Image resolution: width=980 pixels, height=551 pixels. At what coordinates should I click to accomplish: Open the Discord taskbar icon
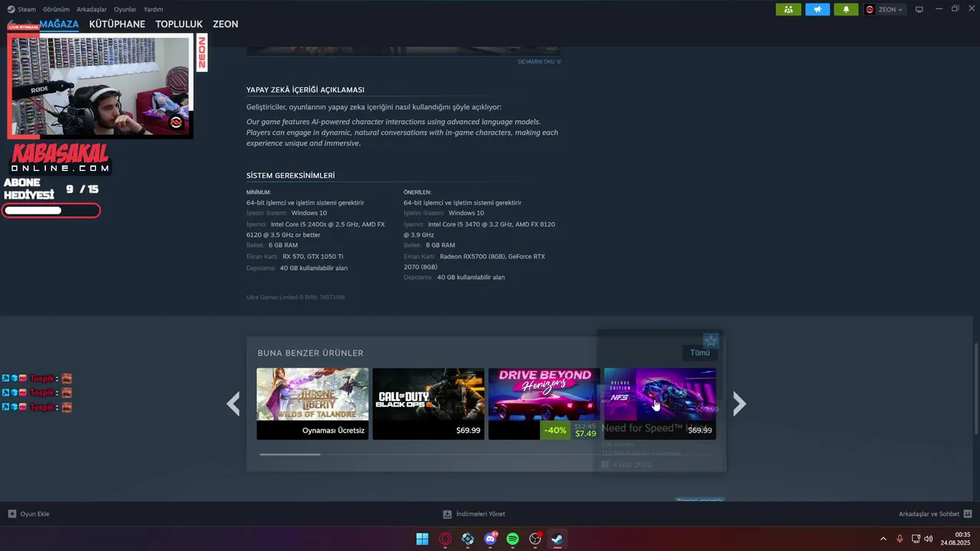coord(490,539)
